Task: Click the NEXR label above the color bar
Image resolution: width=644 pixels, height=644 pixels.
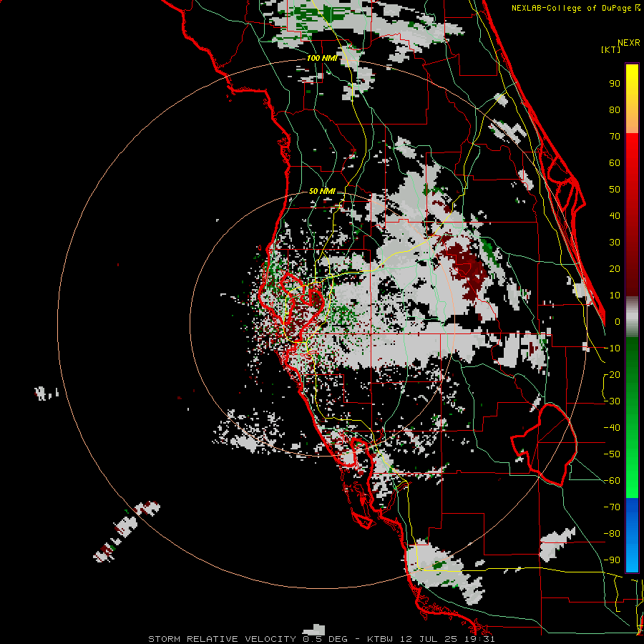Action: point(629,43)
